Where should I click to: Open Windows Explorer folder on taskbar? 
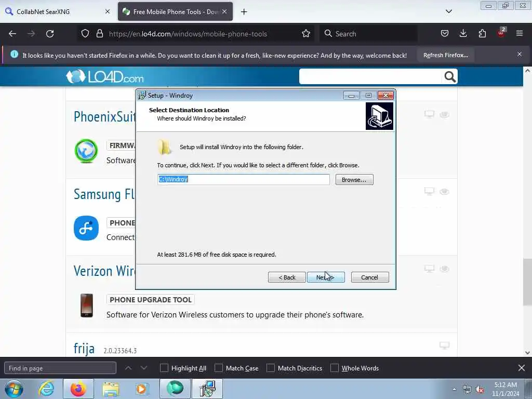tap(111, 389)
